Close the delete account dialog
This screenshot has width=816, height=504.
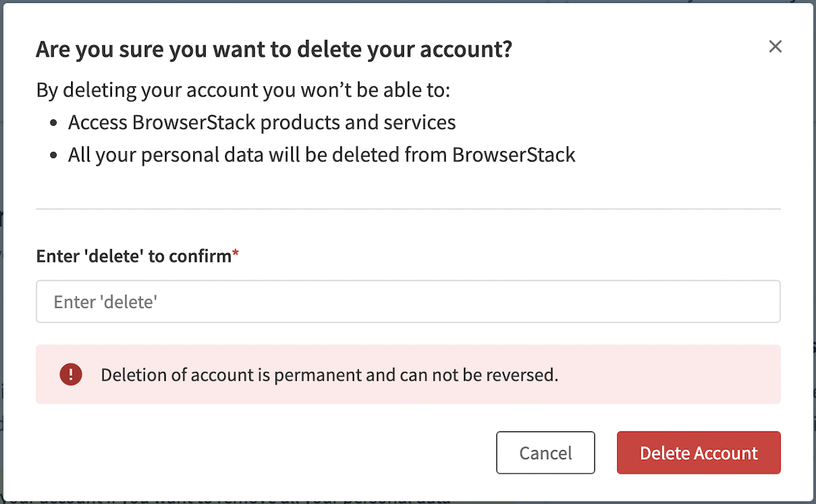[775, 46]
